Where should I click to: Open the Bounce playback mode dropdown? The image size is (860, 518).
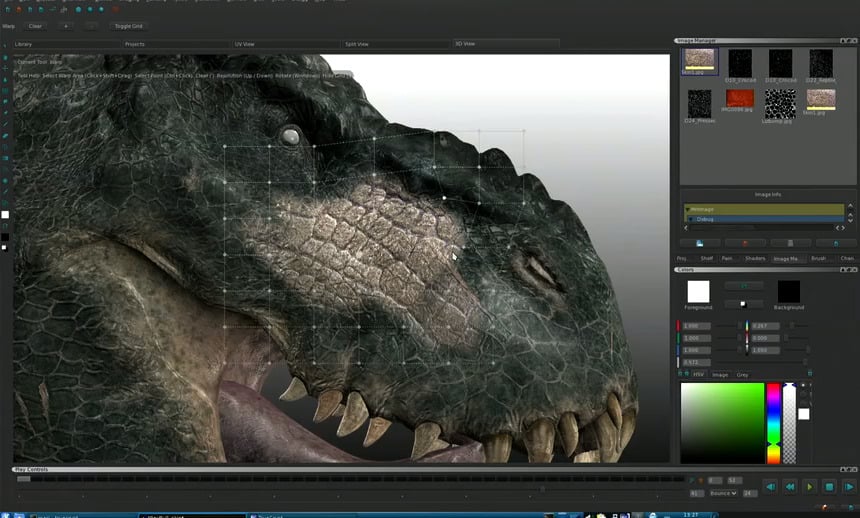(x=724, y=493)
